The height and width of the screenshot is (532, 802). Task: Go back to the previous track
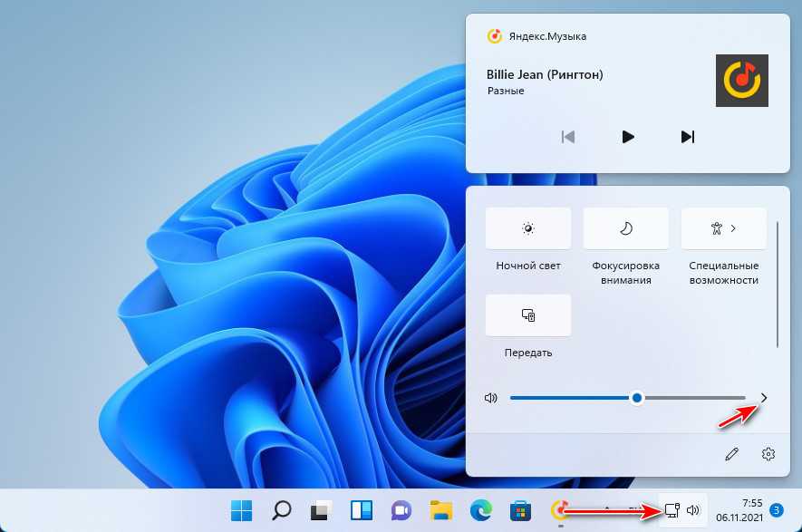[568, 137]
